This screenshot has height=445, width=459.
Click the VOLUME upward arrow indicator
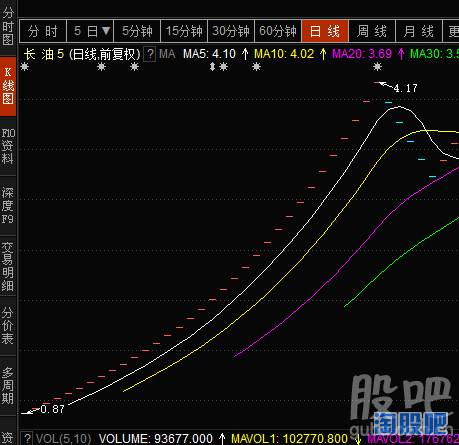click(x=222, y=438)
